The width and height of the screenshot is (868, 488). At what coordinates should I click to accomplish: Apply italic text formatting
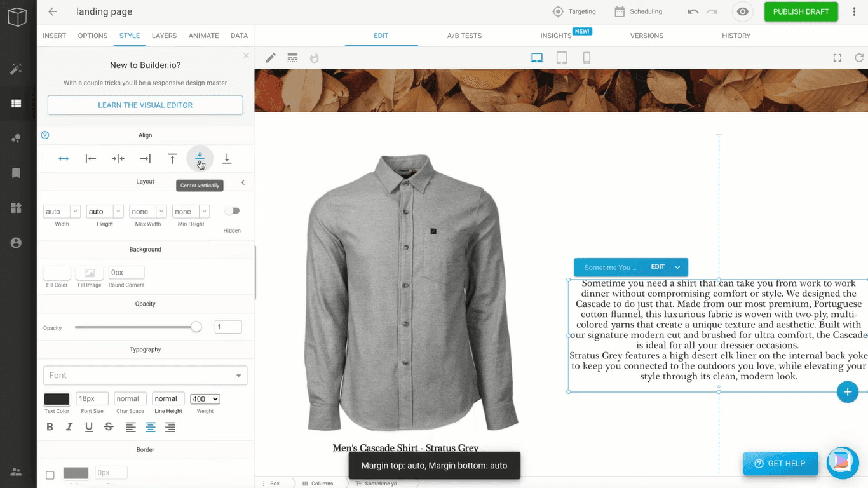click(x=69, y=427)
